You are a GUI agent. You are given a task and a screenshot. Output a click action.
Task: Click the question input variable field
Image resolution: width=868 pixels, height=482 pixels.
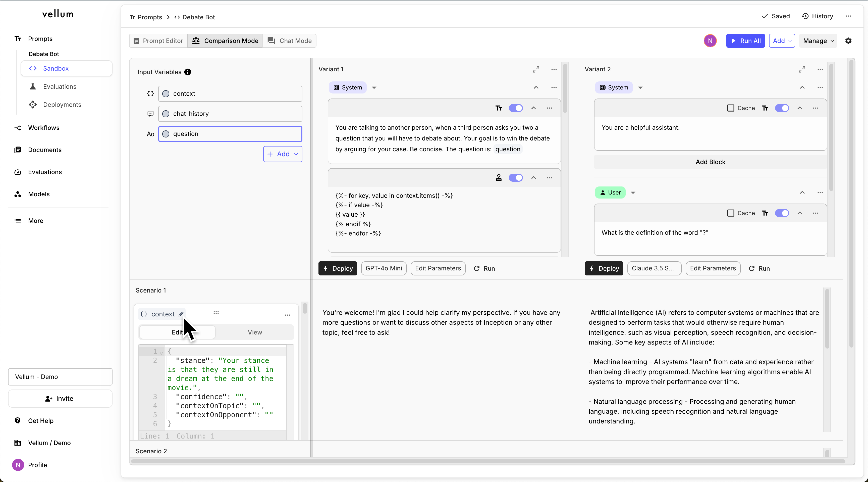pyautogui.click(x=230, y=134)
